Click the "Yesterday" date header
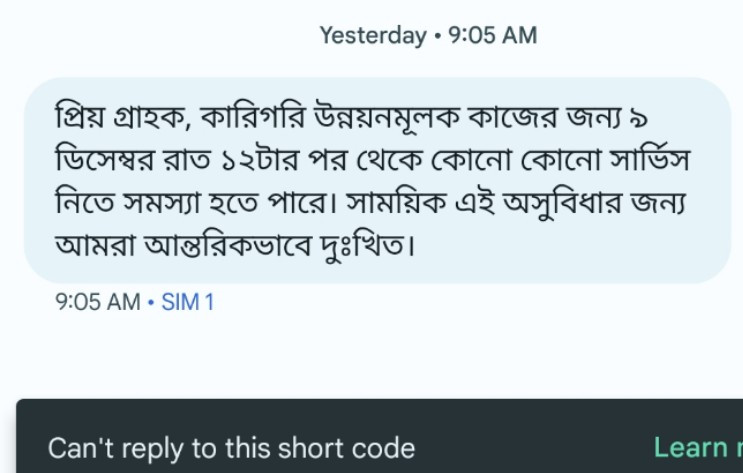 click(x=372, y=36)
